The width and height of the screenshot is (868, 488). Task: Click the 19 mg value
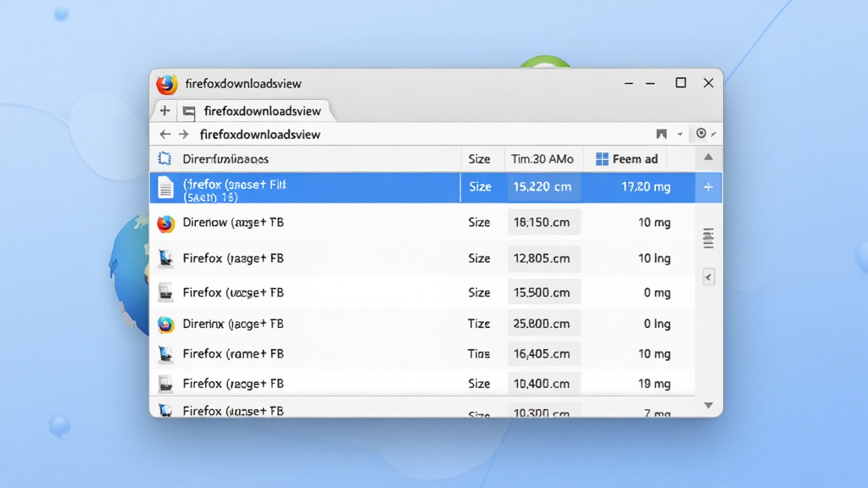click(654, 384)
